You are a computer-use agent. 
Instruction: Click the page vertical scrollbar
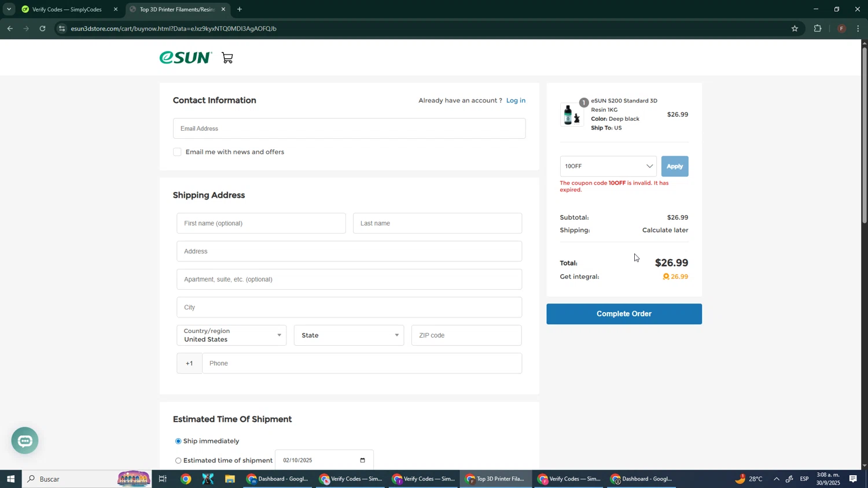(x=865, y=136)
